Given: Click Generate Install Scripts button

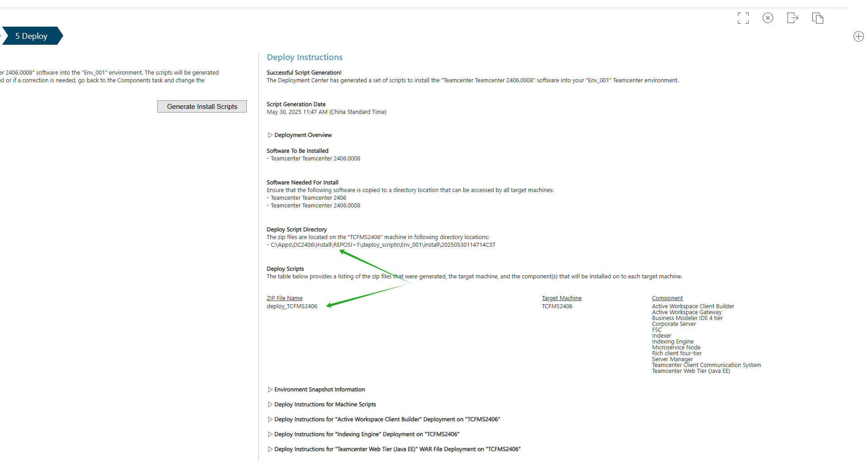Looking at the screenshot, I should tap(202, 107).
